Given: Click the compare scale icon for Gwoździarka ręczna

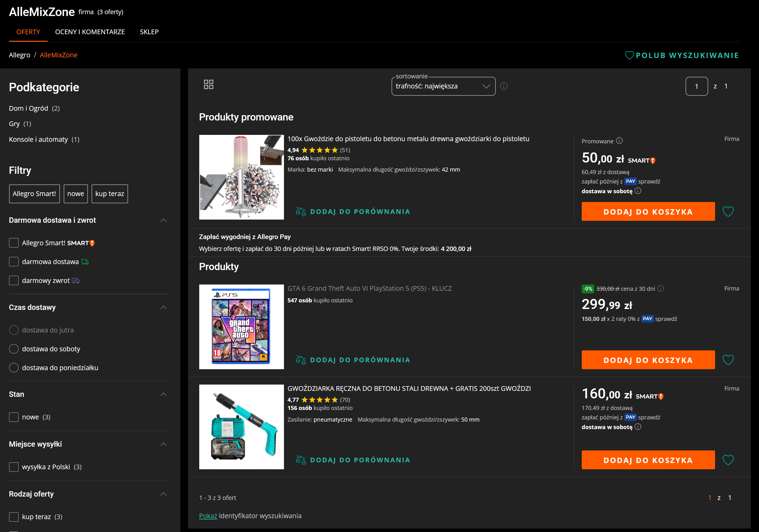Looking at the screenshot, I should click(x=301, y=460).
